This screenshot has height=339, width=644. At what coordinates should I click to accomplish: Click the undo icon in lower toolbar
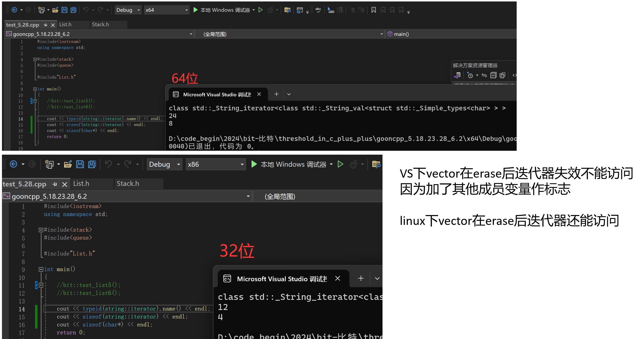click(x=108, y=164)
